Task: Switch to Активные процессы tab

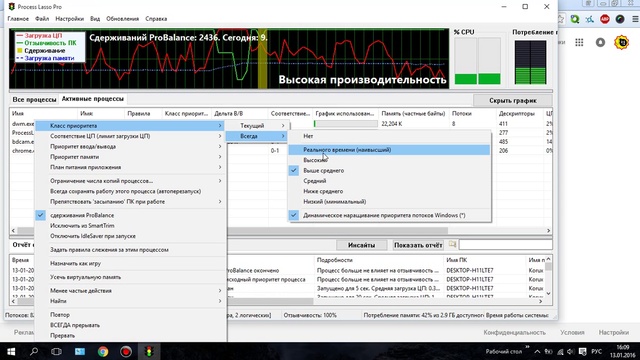Action: click(x=93, y=99)
